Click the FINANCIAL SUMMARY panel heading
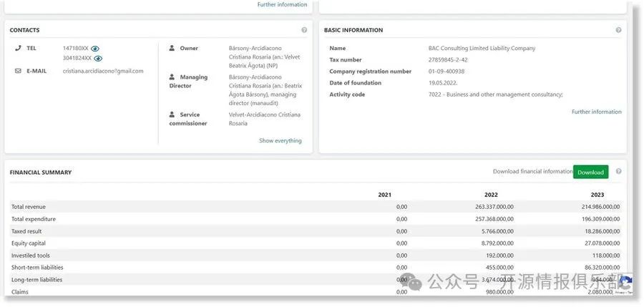This screenshot has height=307, width=644. click(x=41, y=172)
